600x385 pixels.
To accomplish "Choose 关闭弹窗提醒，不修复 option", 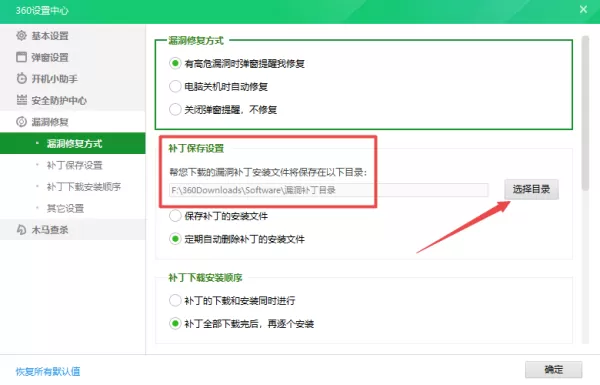I will pyautogui.click(x=175, y=109).
